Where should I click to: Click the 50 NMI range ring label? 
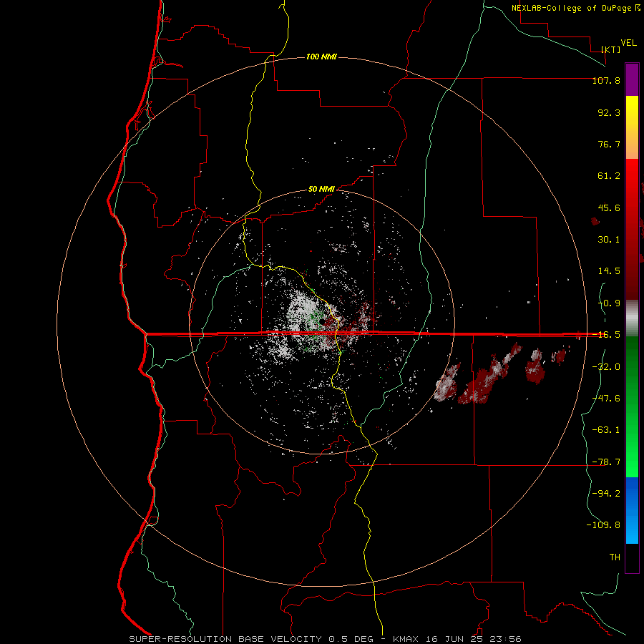click(321, 190)
